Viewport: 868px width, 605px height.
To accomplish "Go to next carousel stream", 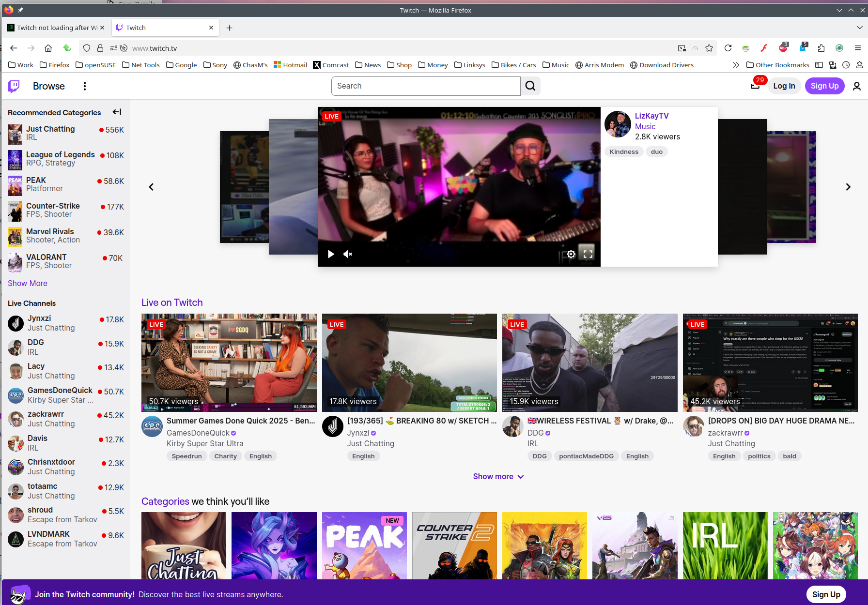I will click(848, 187).
